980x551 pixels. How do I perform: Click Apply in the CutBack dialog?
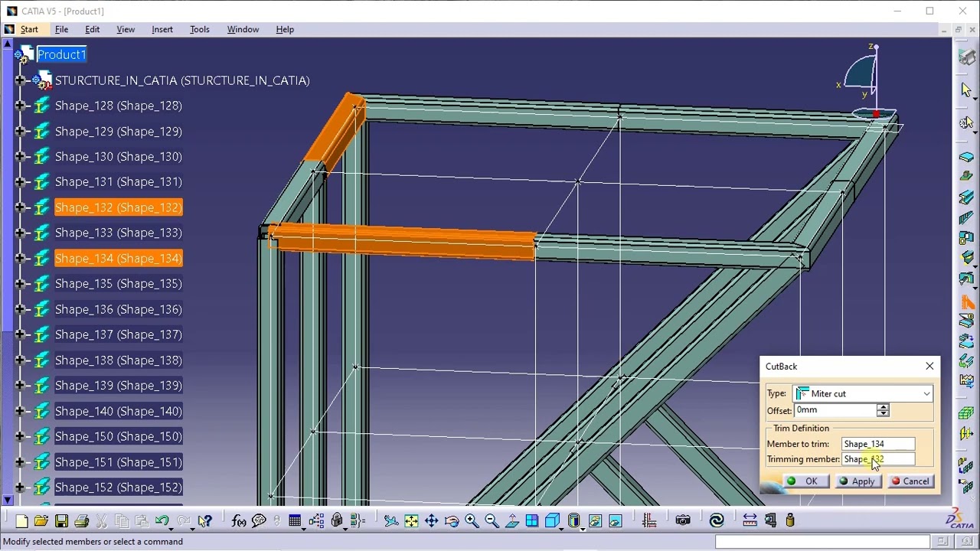point(857,481)
